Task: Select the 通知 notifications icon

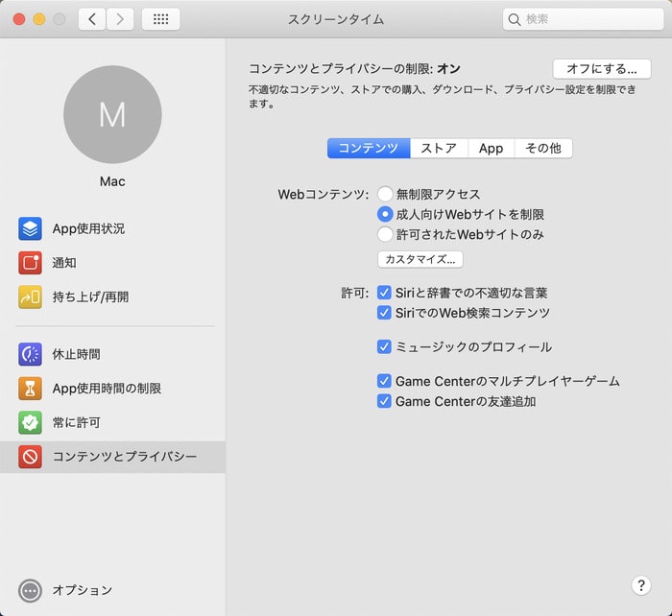Action: point(30,263)
